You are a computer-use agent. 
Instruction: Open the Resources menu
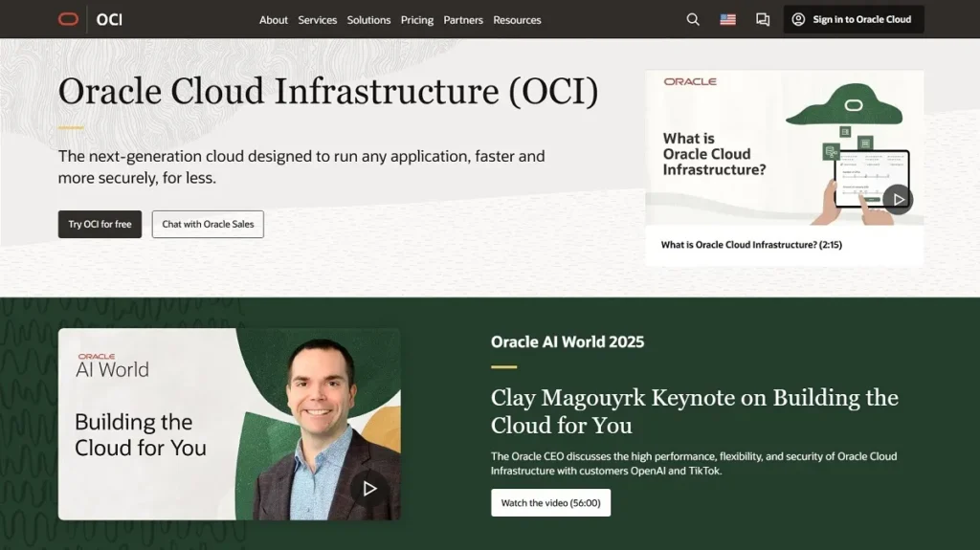517,20
